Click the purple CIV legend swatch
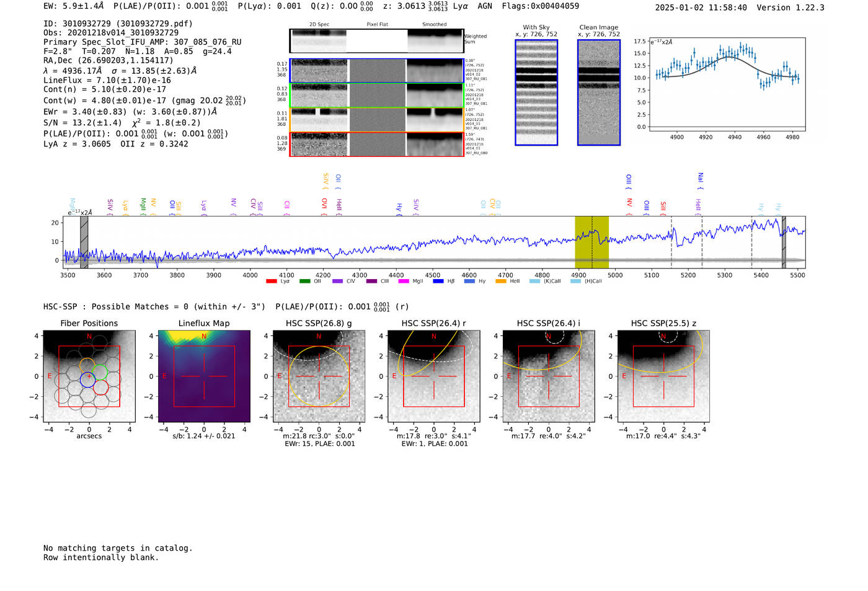Screen dimensions: 868x591 point(337,281)
